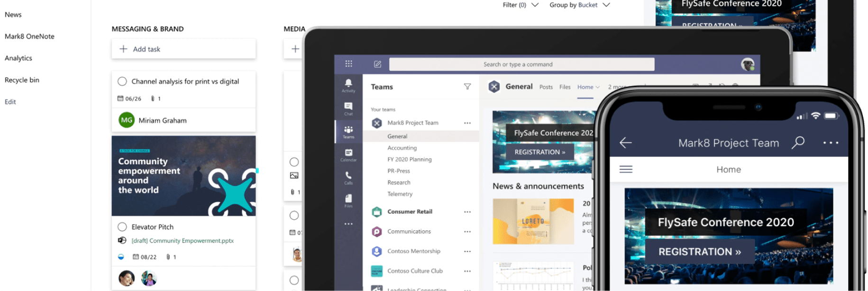
Task: Open Recycle bin in left navigation
Action: (22, 80)
